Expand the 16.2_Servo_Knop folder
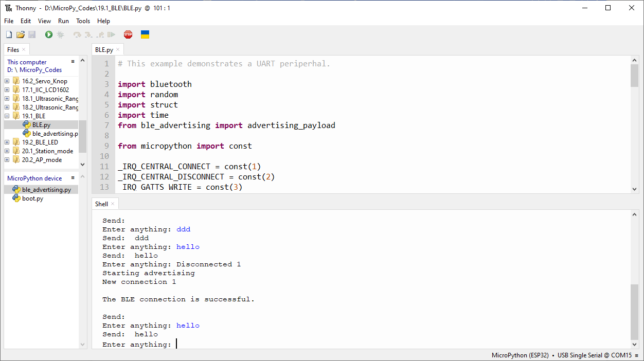 (x=7, y=81)
